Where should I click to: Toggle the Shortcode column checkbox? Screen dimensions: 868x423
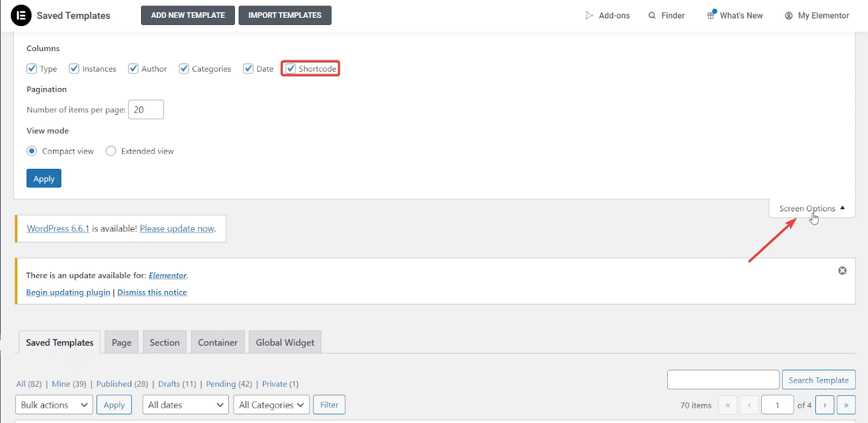291,68
